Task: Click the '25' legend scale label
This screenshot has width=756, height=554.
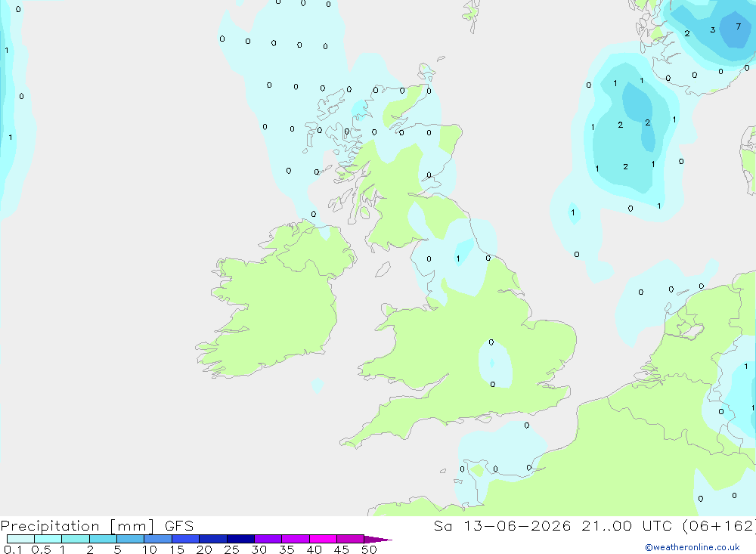Action: pyautogui.click(x=231, y=549)
